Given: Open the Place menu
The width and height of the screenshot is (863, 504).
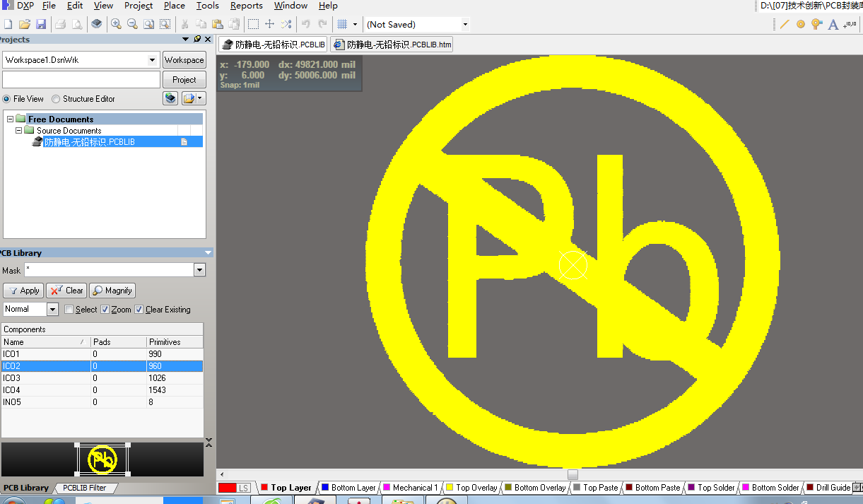Looking at the screenshot, I should [x=175, y=6].
